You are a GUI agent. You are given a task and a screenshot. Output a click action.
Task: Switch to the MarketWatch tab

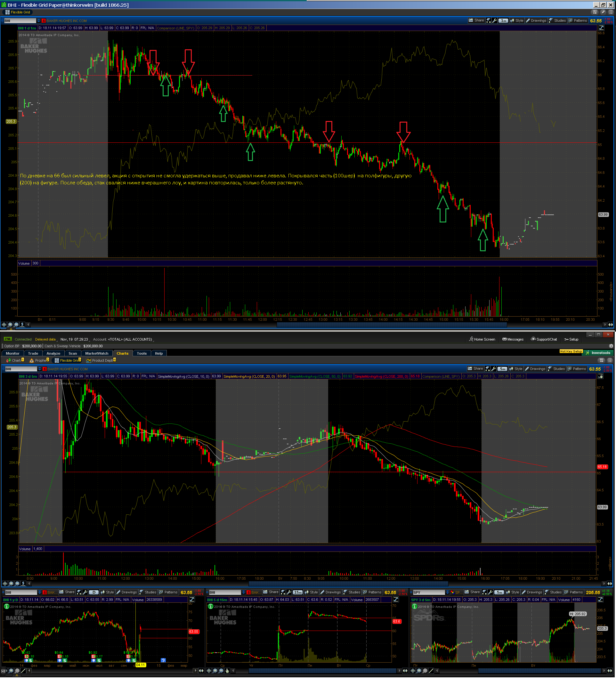pos(97,353)
